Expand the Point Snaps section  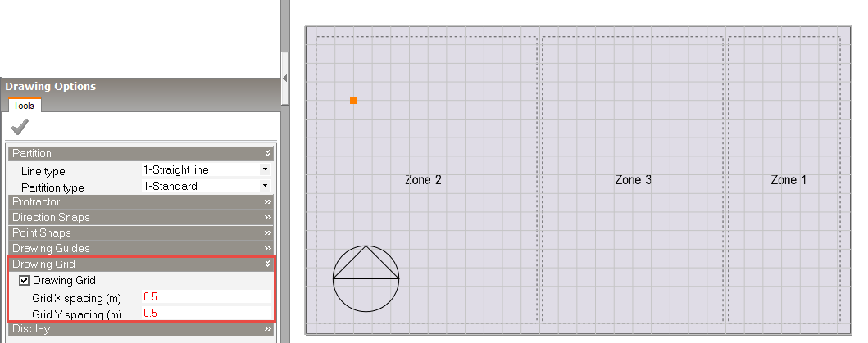click(267, 232)
